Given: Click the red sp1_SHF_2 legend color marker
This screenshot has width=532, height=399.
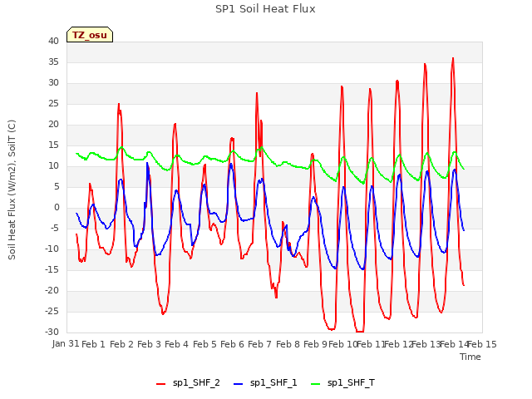Looking at the screenshot, I should click(x=160, y=384).
